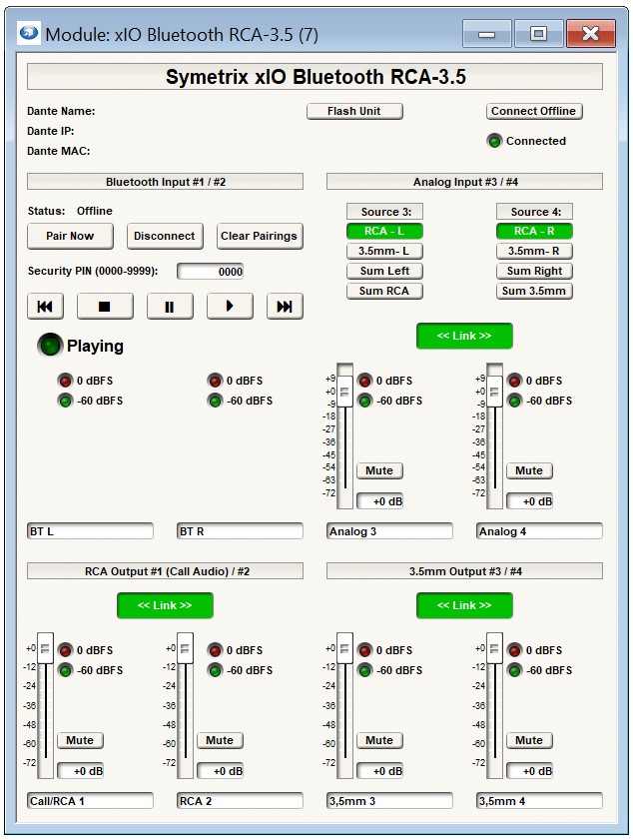
Task: Click the Connected status LED
Action: coord(494,141)
